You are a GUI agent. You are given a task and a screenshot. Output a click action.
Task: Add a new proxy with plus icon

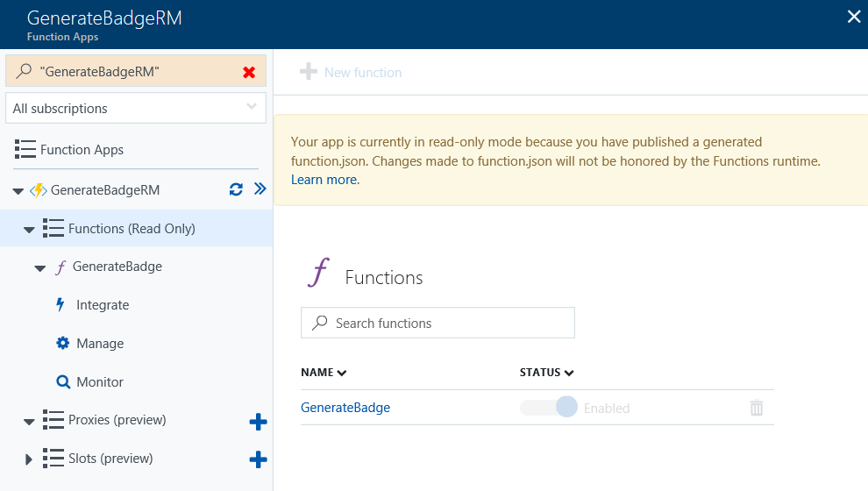[258, 422]
